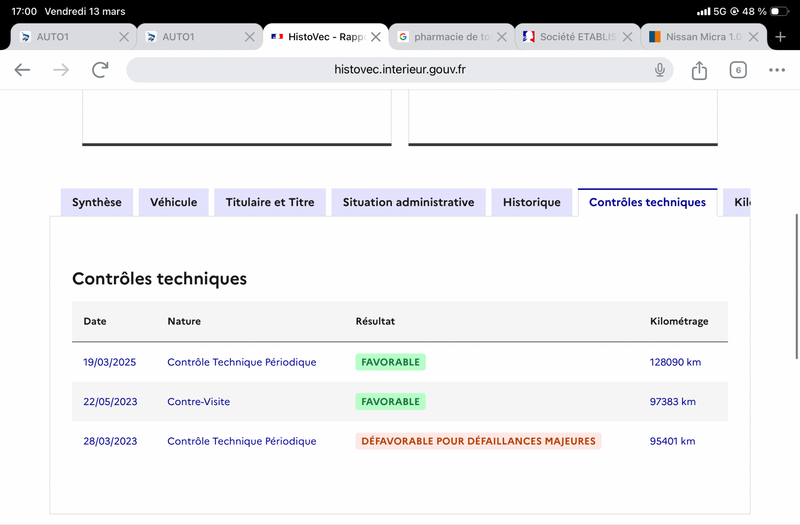Select the Véhicule tab

tap(174, 202)
